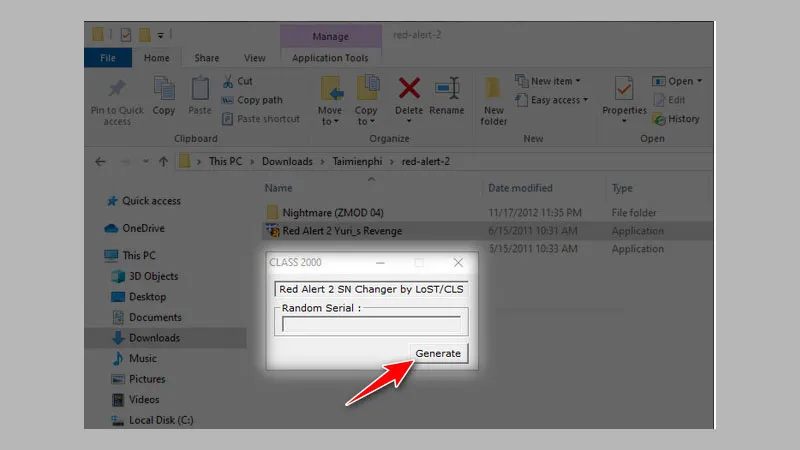The image size is (800, 450).
Task: Open the Share ribbon tab
Action: click(x=207, y=58)
